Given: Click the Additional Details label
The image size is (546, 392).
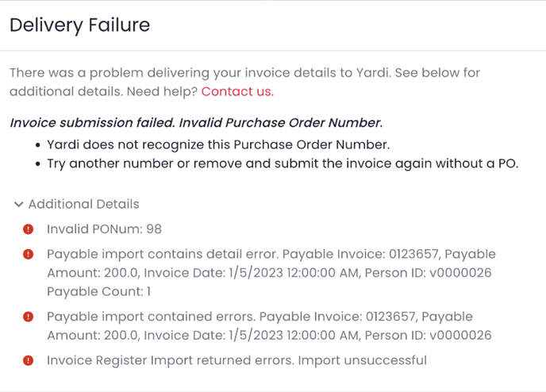Looking at the screenshot, I should coord(84,205).
